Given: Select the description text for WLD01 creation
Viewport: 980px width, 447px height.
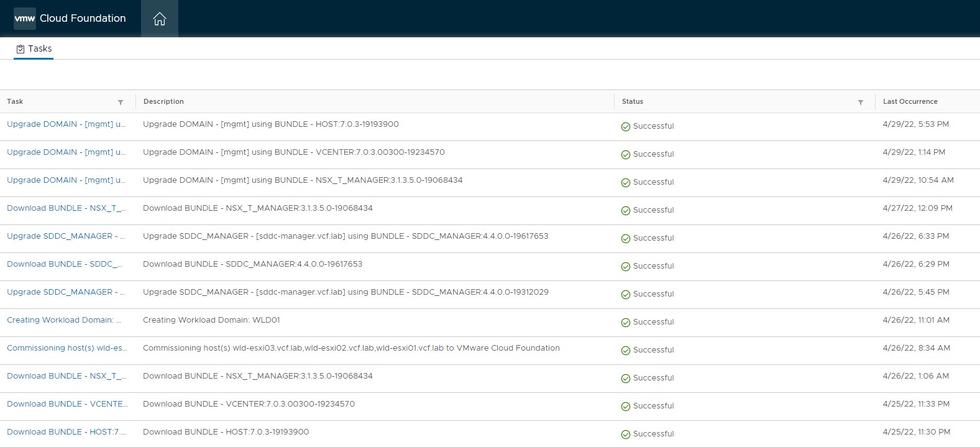Looking at the screenshot, I should pyautogui.click(x=211, y=320).
